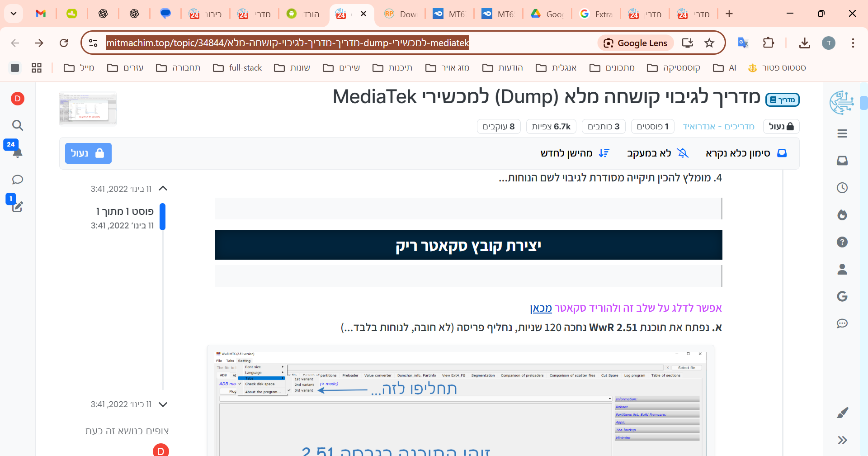Toggle watch state לא במעקב
The image size is (868, 456).
(x=658, y=153)
